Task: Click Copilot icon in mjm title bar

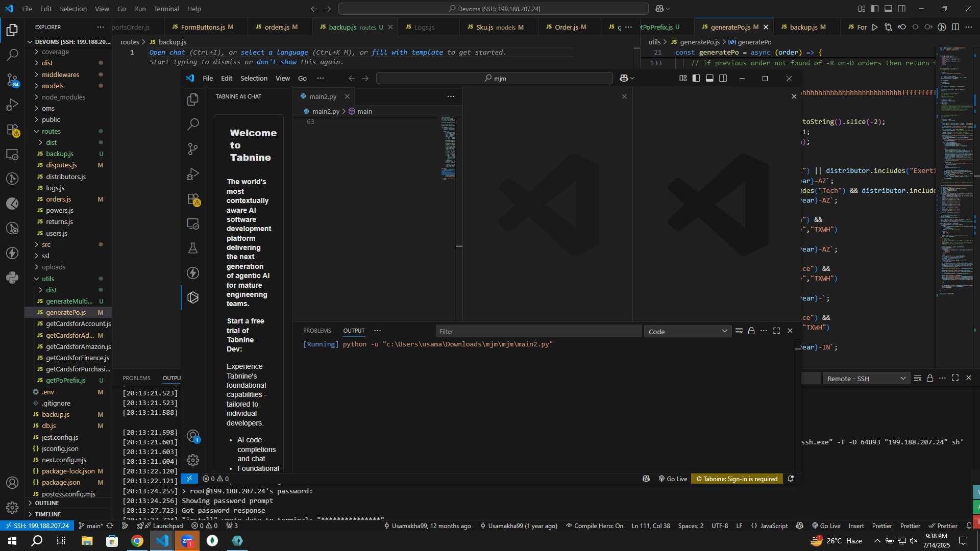Action: (624, 78)
